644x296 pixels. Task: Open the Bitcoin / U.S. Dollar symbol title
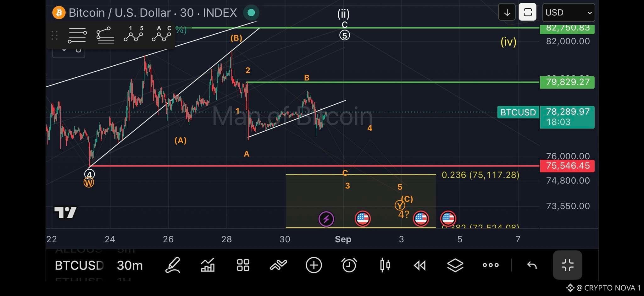(153, 13)
